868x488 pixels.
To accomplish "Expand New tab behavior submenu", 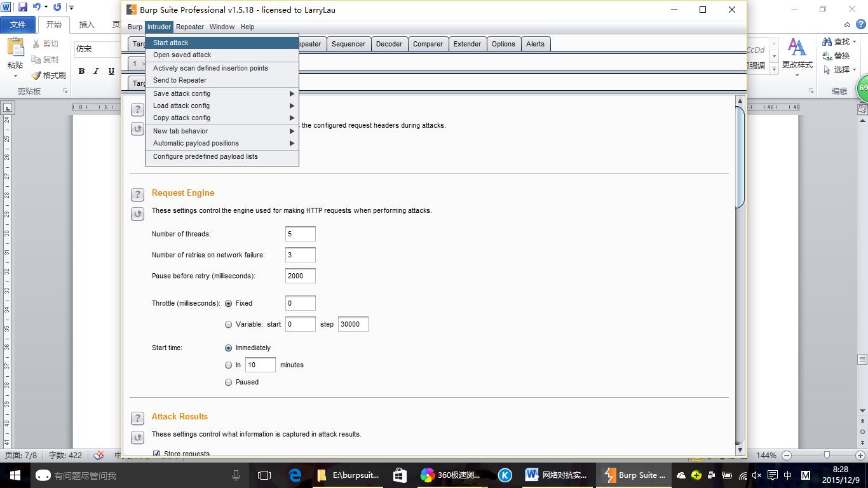I will [x=222, y=131].
